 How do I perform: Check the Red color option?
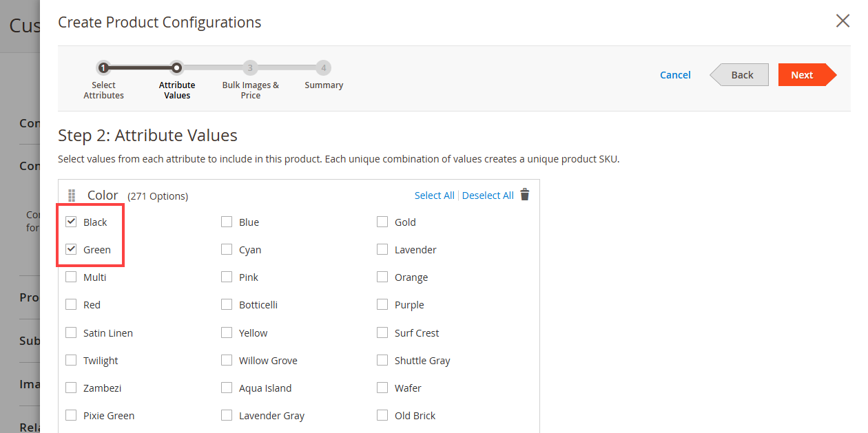[x=71, y=304]
